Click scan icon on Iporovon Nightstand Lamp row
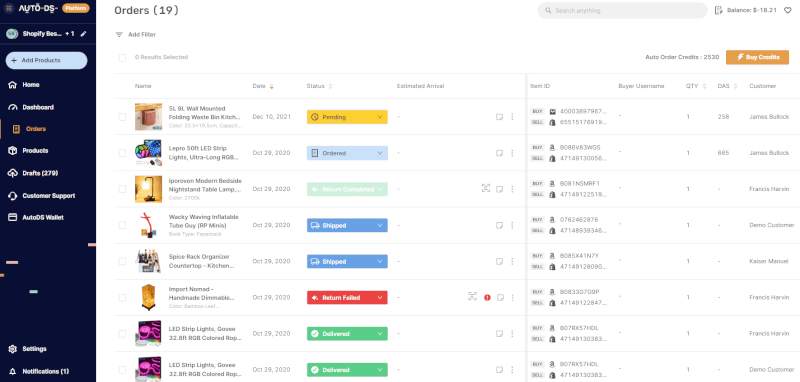Screen dimensions: 800x382 486,188
